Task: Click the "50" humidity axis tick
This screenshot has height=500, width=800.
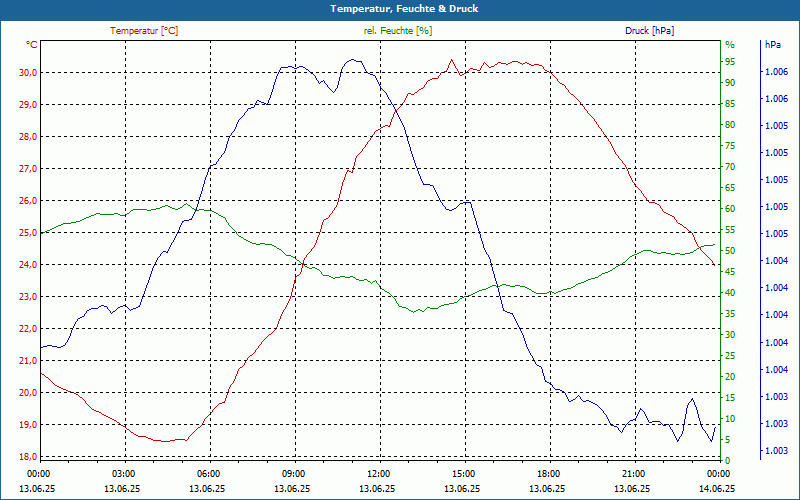Action: [730, 251]
